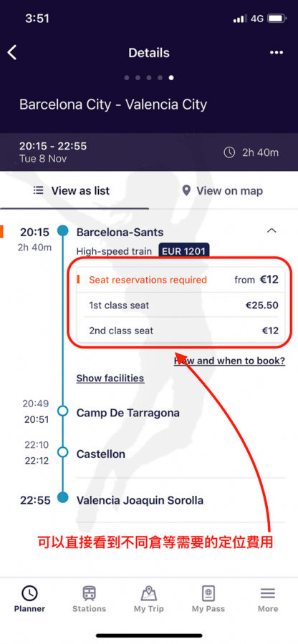
Task: Click Show facilities link
Action: tap(110, 379)
